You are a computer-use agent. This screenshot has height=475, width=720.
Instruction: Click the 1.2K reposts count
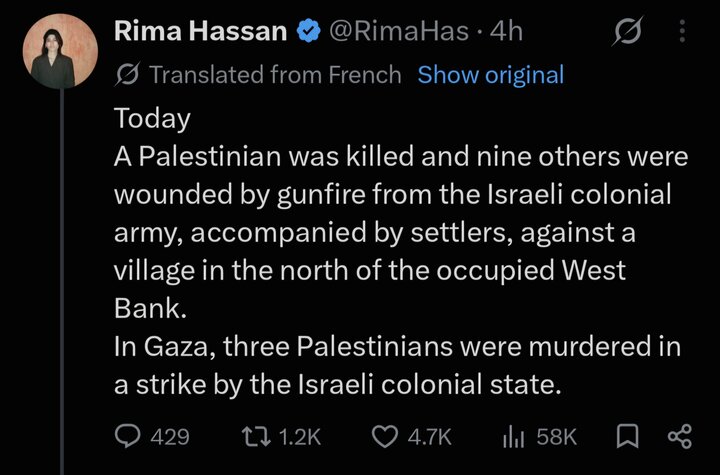pos(300,436)
